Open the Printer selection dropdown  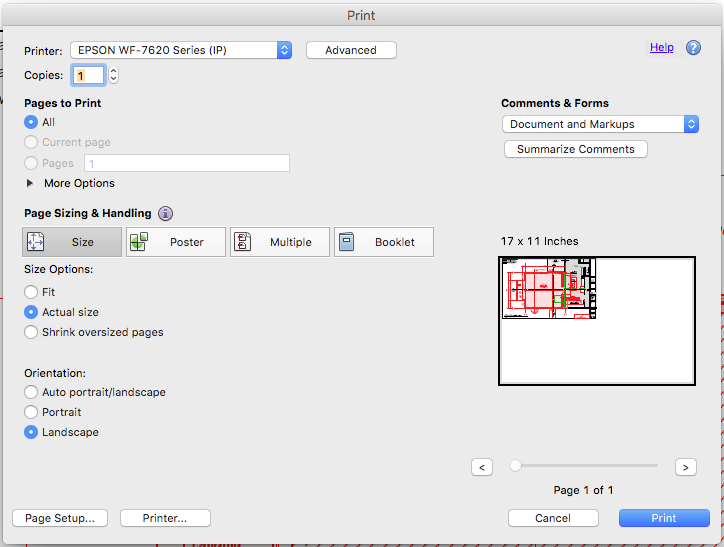[181, 50]
